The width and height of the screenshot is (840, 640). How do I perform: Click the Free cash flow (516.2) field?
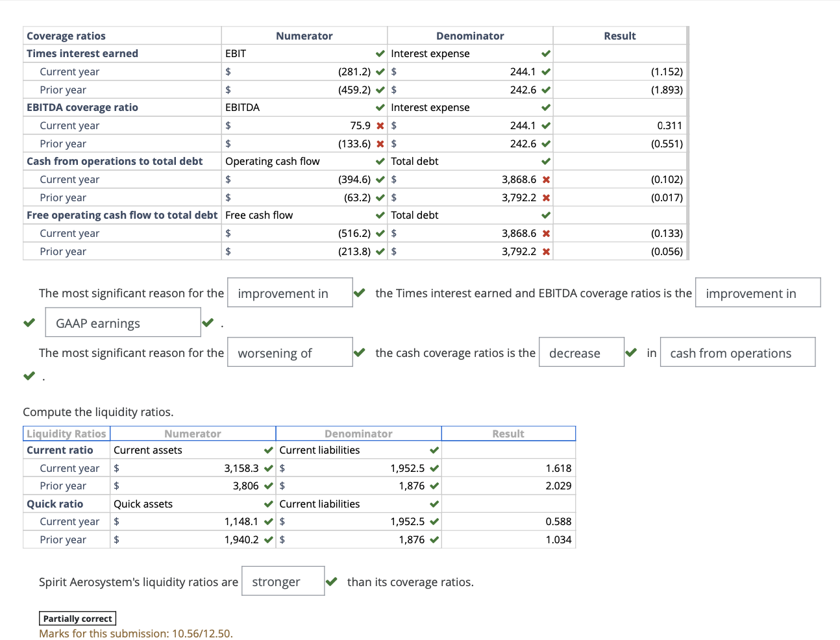click(303, 234)
